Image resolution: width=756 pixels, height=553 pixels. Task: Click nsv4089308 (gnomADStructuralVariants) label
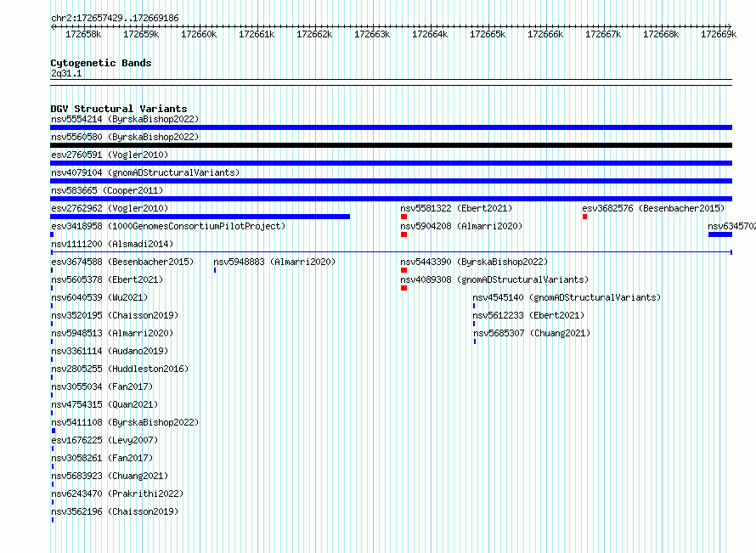point(494,279)
